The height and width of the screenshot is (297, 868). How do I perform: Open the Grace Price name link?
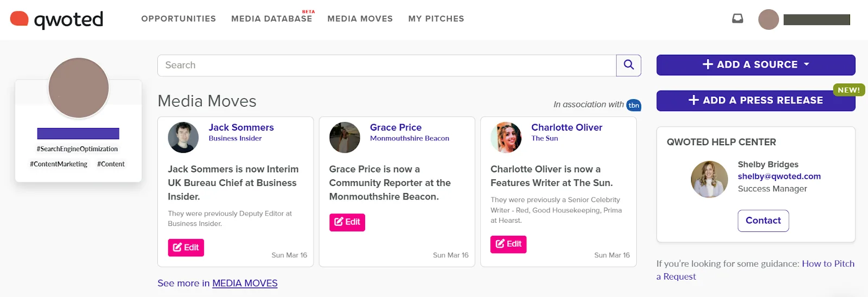395,127
